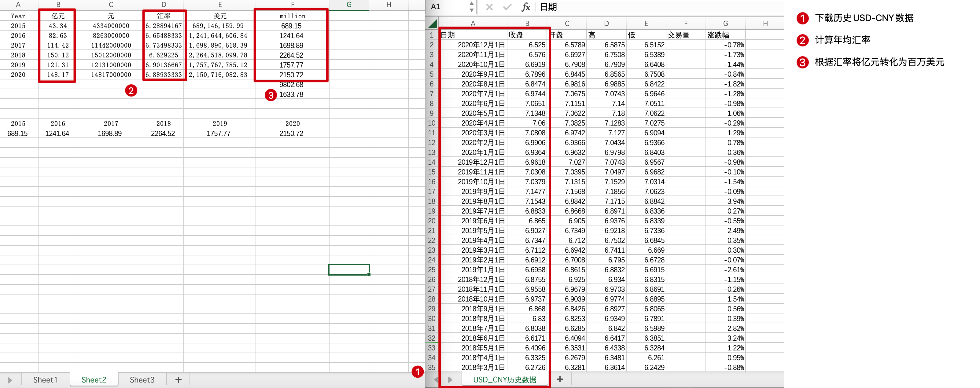Switch to Sheet1 tab
This screenshot has width=980, height=388.
coord(45,380)
